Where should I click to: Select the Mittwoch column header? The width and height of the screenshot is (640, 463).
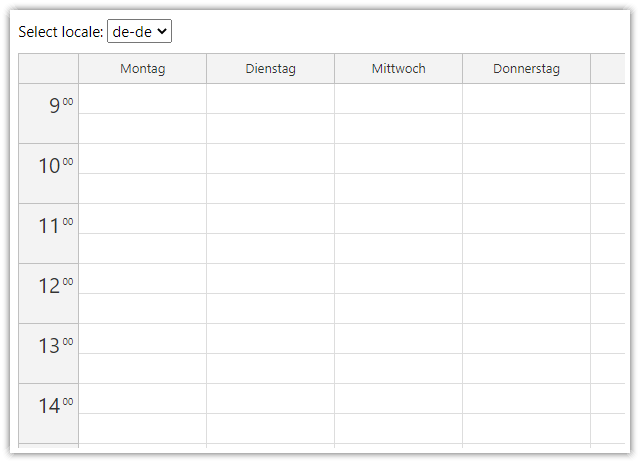point(398,69)
